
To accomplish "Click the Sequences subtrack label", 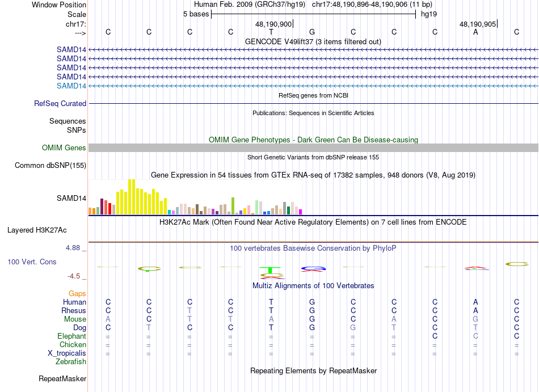I will point(68,121).
